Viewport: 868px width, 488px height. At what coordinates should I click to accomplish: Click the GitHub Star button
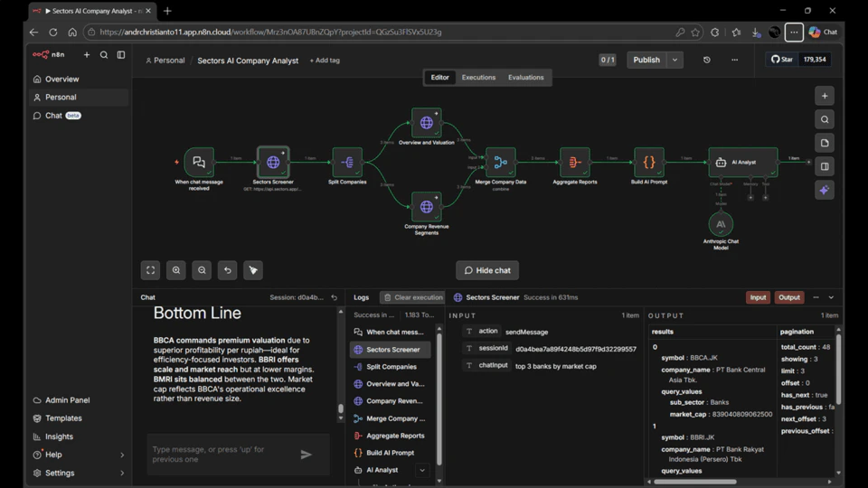781,60
